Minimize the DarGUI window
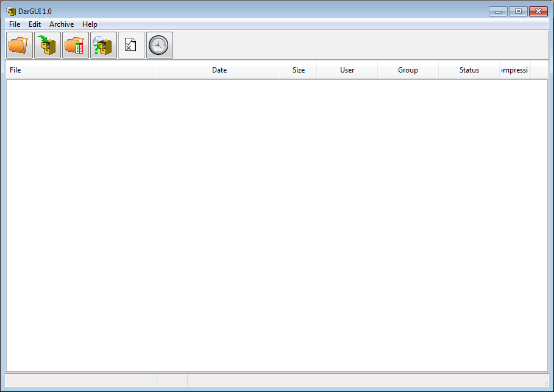This screenshot has height=392, width=554. pos(498,12)
